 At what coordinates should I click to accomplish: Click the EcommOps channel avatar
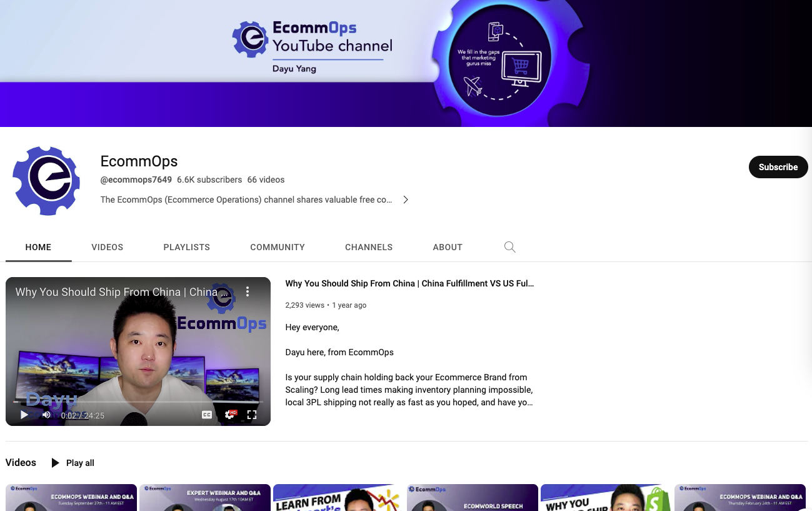click(46, 181)
